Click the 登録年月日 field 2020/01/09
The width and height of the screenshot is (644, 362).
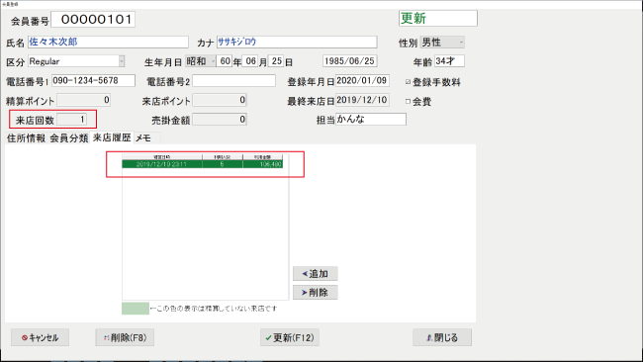tap(362, 80)
